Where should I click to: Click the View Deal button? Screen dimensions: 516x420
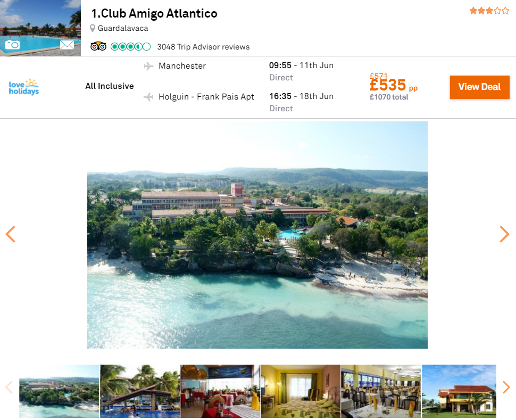tap(479, 87)
